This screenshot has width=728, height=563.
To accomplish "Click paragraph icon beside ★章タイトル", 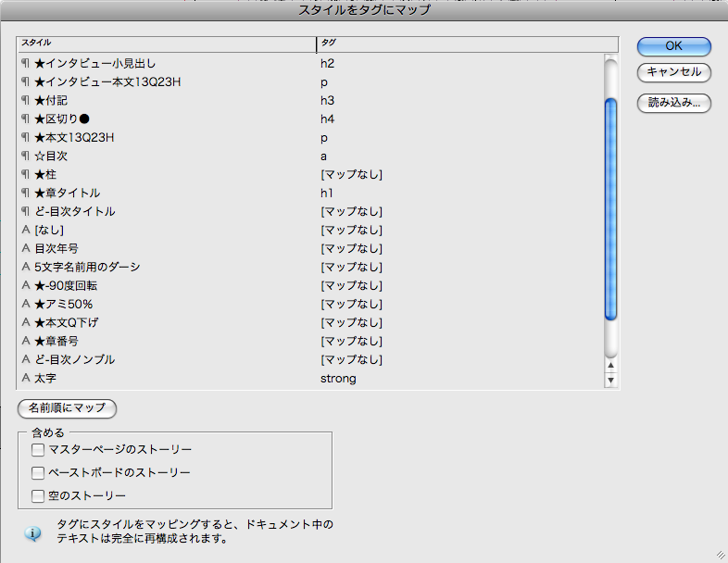I will click(x=26, y=193).
